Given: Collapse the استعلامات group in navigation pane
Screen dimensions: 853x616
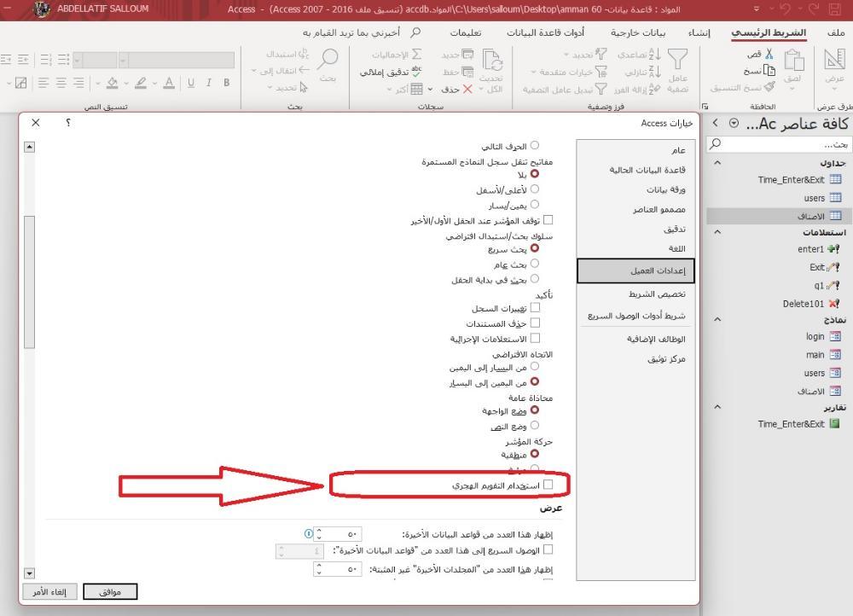Looking at the screenshot, I should click(717, 232).
